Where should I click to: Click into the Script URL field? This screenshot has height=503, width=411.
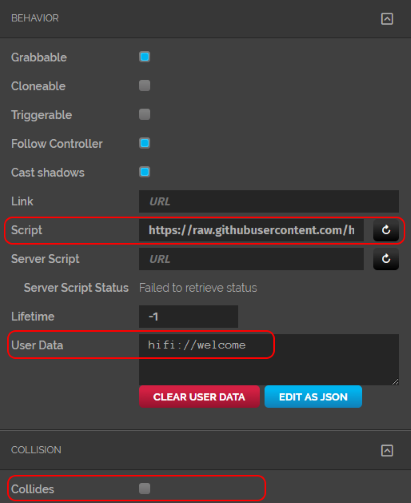point(251,230)
